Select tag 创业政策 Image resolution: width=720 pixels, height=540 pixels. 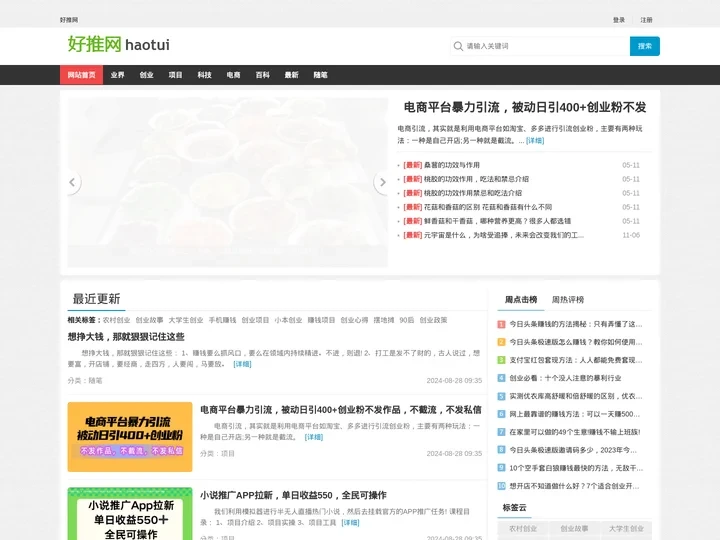point(433,320)
